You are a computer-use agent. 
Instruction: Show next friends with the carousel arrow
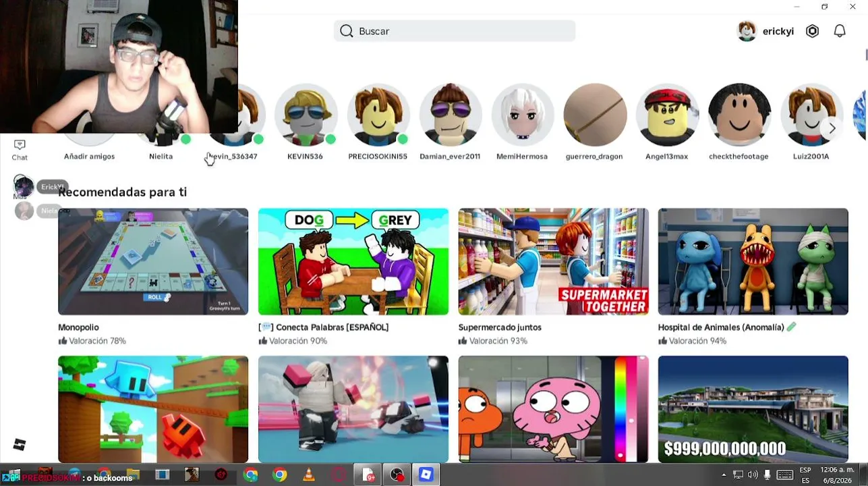(x=832, y=128)
